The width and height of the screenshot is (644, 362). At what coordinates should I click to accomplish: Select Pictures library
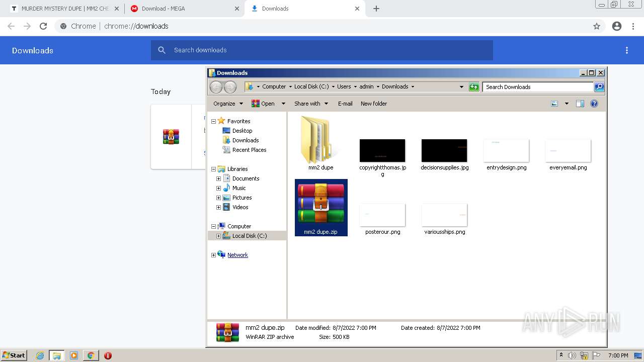pyautogui.click(x=242, y=198)
